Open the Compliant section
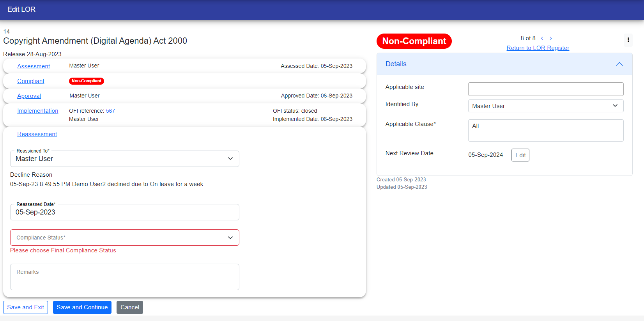Image resolution: width=644 pixels, height=321 pixels. (31, 81)
